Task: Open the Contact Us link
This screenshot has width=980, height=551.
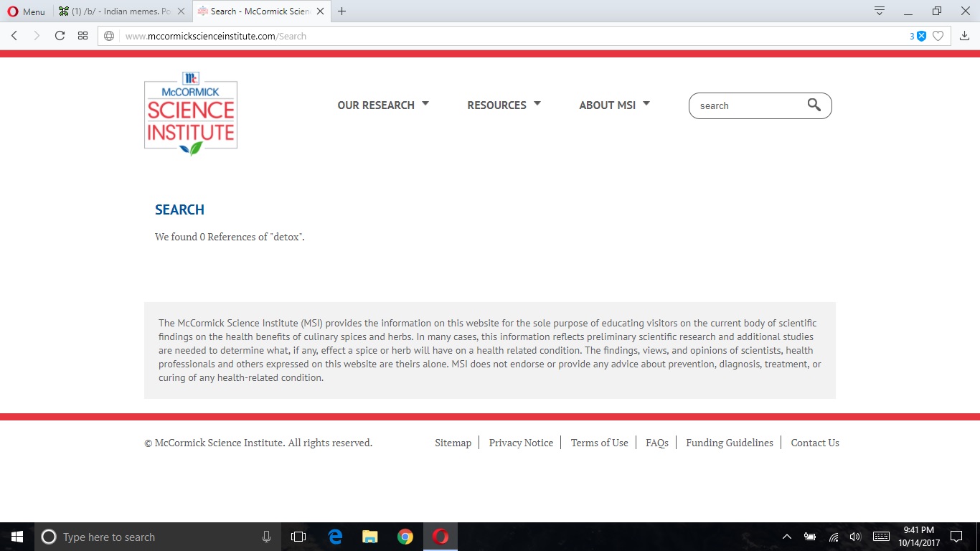Action: [815, 443]
